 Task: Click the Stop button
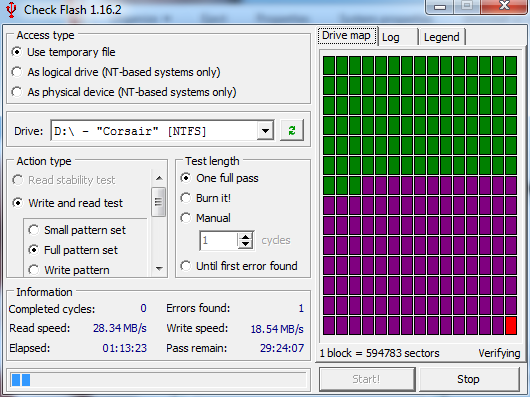tap(468, 379)
